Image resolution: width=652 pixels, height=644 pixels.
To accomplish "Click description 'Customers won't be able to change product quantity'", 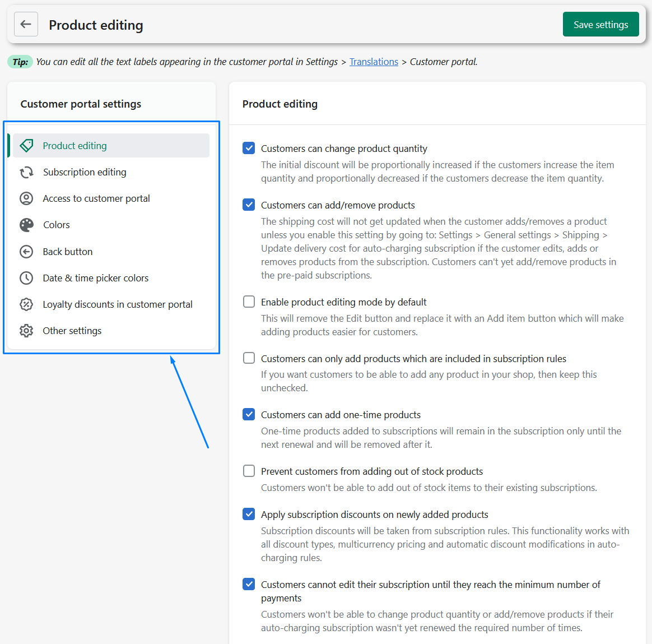I will click(x=437, y=621).
